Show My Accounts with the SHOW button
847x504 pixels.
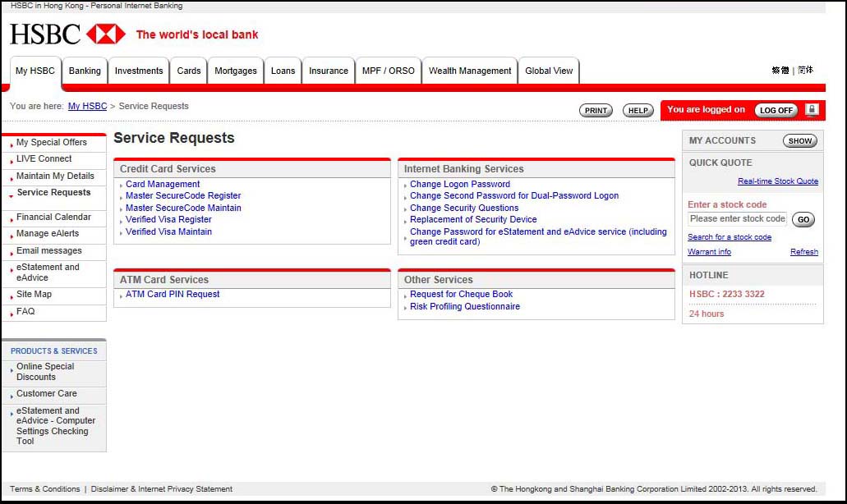pyautogui.click(x=800, y=141)
